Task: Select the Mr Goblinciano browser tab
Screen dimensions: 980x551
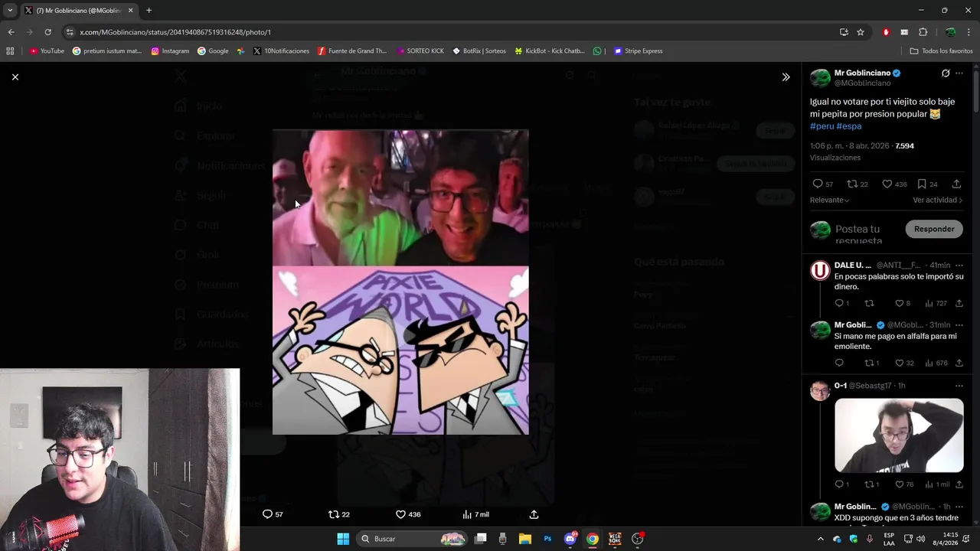Action: coord(78,10)
